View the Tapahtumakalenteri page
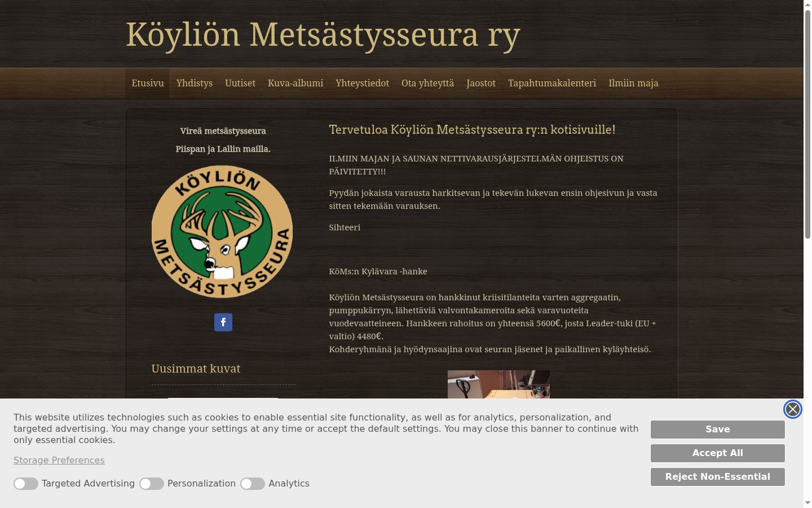812x508 pixels. point(552,83)
